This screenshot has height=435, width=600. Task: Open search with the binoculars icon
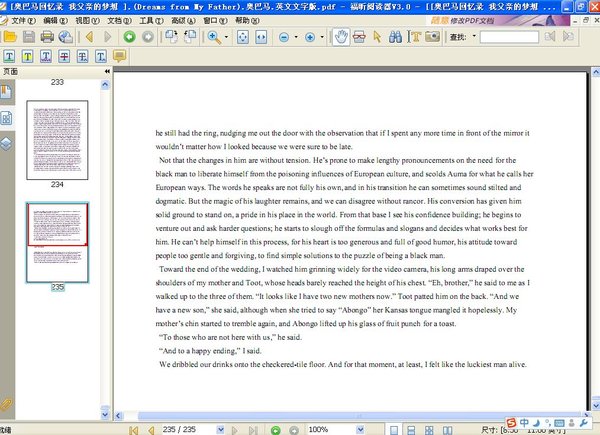(x=395, y=37)
